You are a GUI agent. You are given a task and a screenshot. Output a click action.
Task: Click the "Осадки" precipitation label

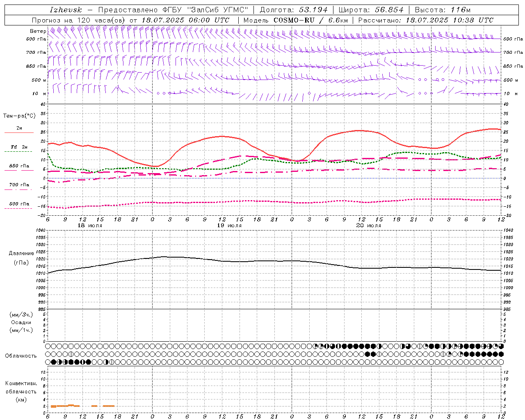tap(21, 322)
